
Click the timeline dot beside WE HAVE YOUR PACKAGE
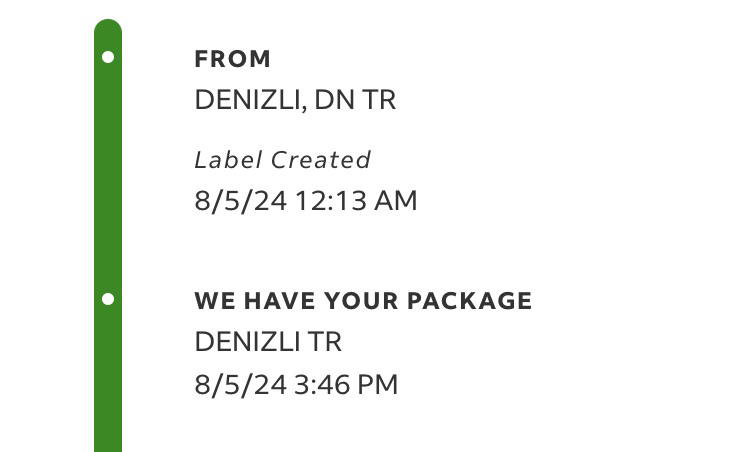click(x=108, y=298)
